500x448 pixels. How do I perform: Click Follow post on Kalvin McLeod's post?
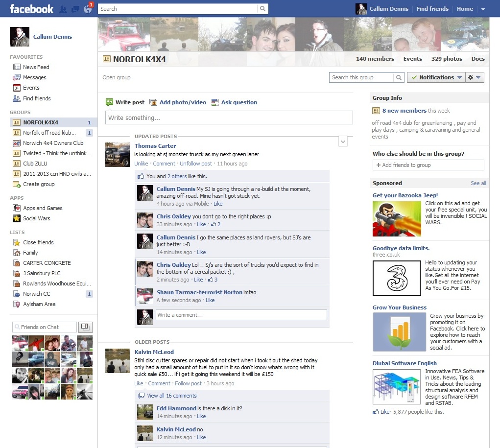pos(188,383)
